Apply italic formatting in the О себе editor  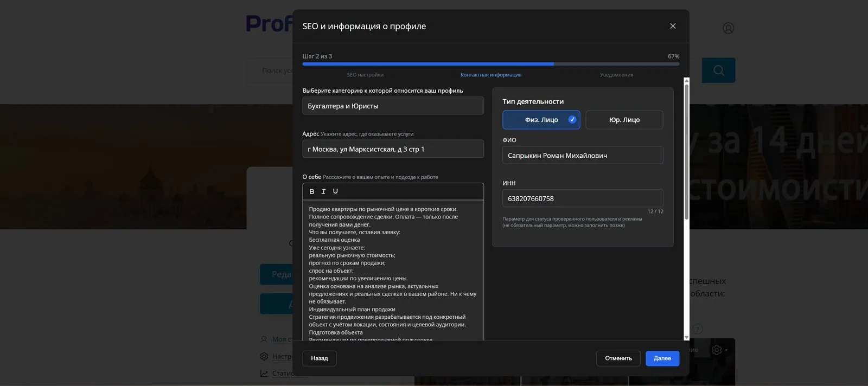323,191
